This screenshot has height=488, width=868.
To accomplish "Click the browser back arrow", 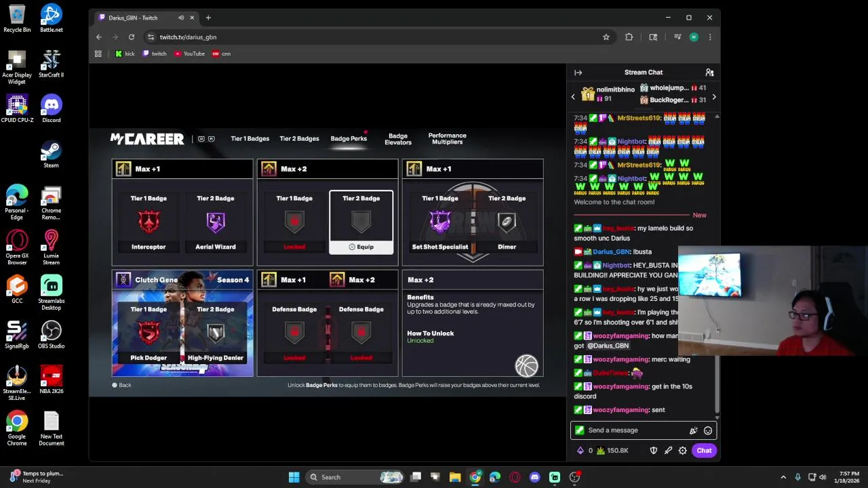I will [99, 37].
